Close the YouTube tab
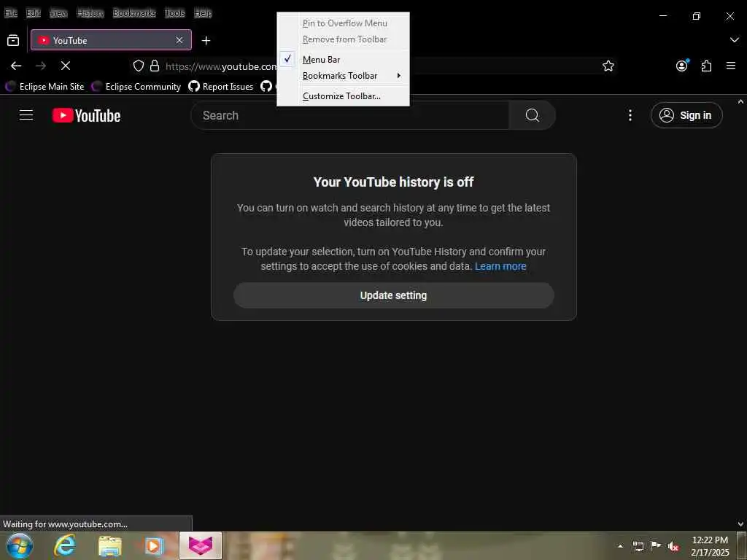Image resolution: width=747 pixels, height=560 pixels. tap(179, 40)
